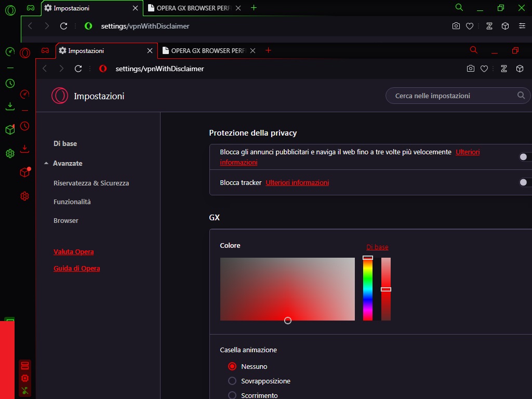The height and width of the screenshot is (399, 532).
Task: Open Downloads in red window sidebar
Action: point(25,149)
